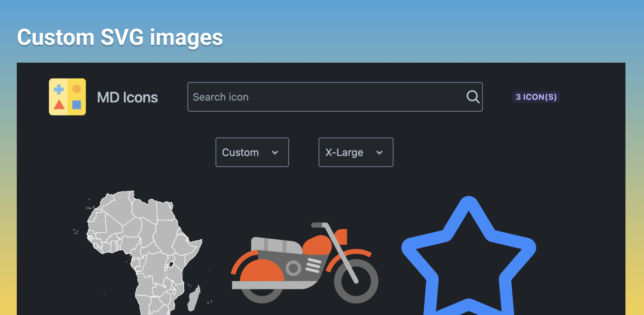The image size is (644, 315).
Task: Click the orange circle in the logo
Action: (x=77, y=89)
